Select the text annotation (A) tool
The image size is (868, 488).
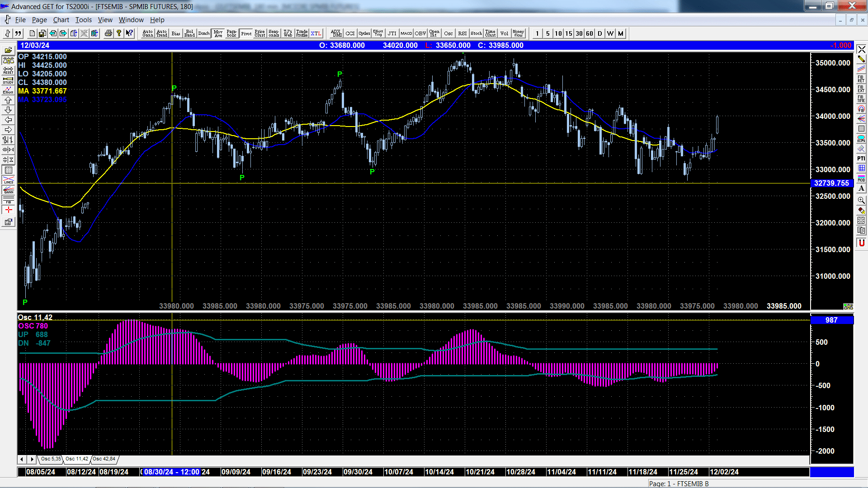[861, 188]
